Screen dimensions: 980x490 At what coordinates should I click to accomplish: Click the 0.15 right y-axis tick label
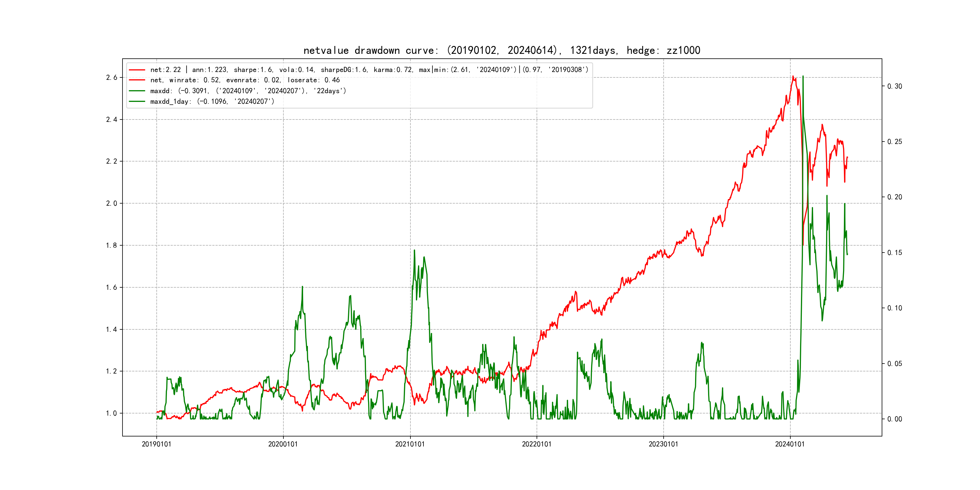point(894,253)
